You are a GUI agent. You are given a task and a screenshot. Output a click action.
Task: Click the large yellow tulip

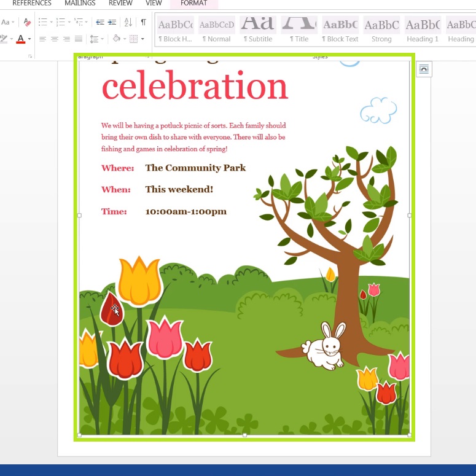pyautogui.click(x=139, y=281)
